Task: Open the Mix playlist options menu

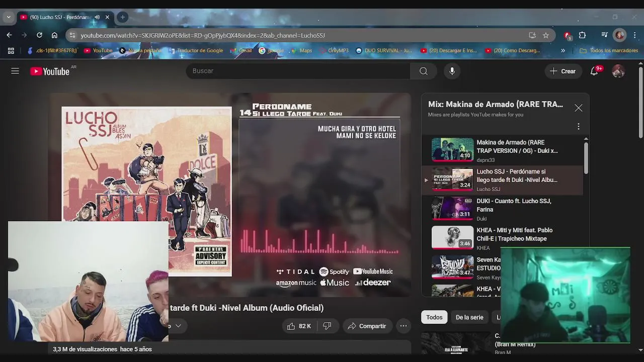Action: point(579,126)
